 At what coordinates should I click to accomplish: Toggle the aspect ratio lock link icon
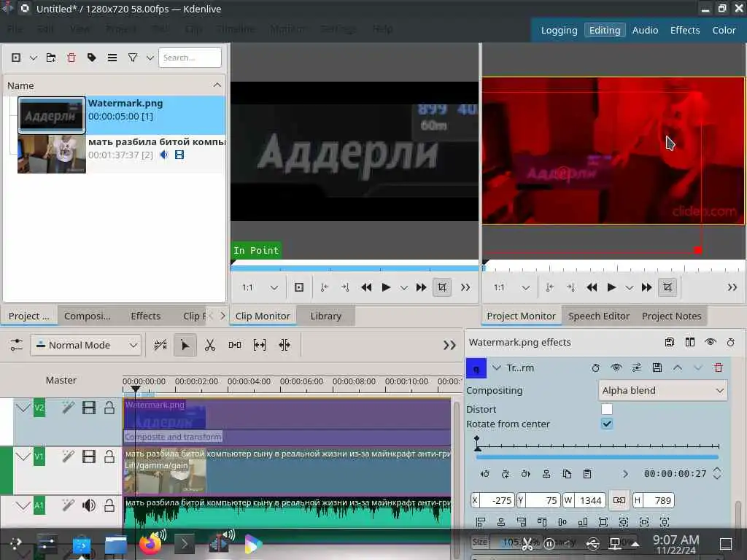(x=619, y=500)
